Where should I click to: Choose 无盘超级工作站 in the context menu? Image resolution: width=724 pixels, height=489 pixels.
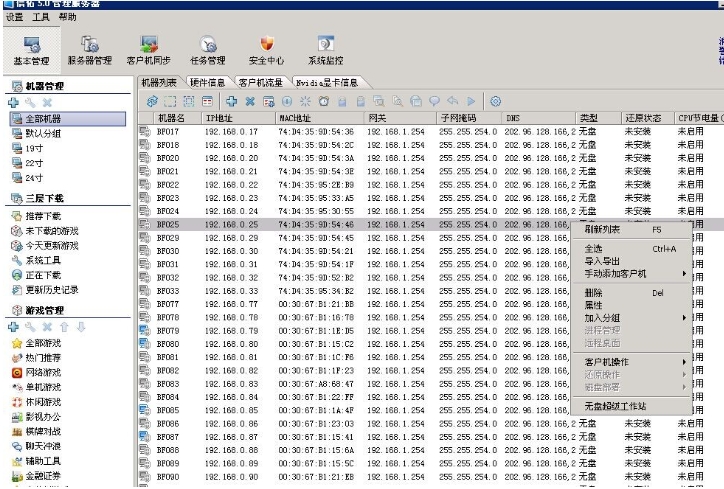[632, 406]
